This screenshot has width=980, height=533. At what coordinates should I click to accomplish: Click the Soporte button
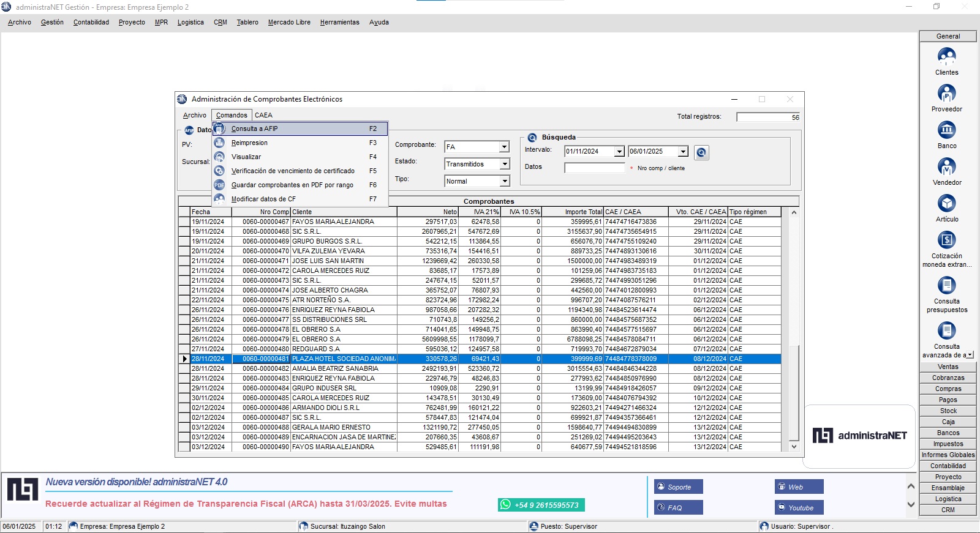678,486
